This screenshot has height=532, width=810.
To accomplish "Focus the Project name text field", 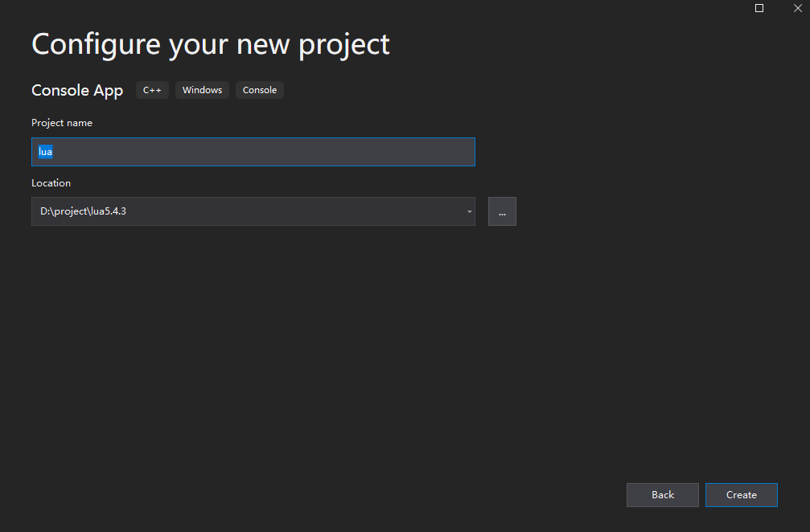I will [253, 152].
